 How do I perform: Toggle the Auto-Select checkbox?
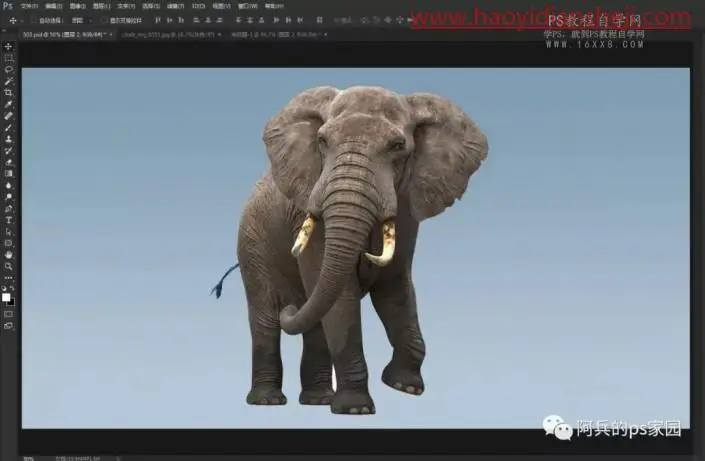[34, 20]
